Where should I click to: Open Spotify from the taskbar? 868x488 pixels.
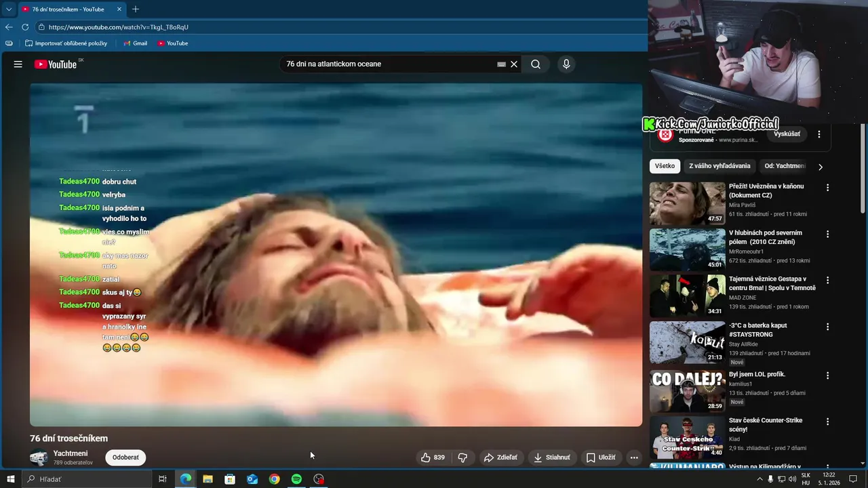296,479
